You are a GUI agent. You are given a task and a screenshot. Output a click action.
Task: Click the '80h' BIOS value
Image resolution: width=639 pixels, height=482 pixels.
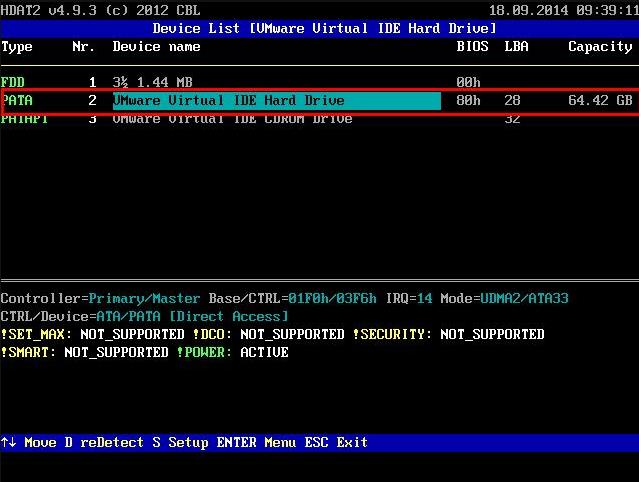tap(468, 101)
